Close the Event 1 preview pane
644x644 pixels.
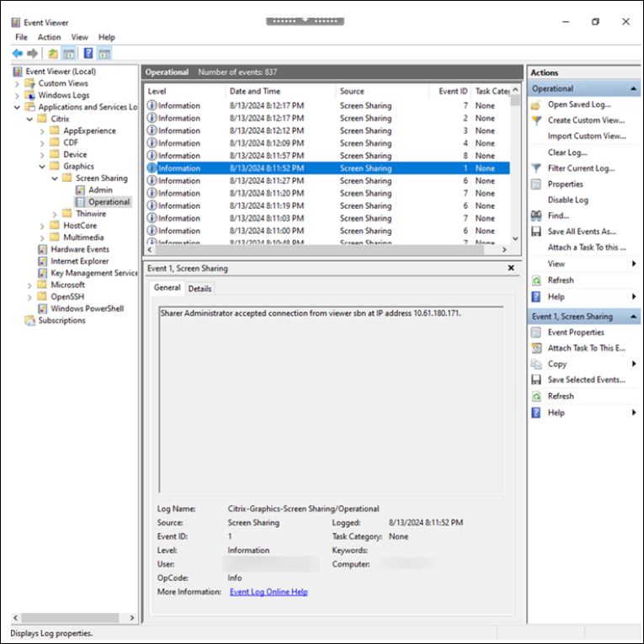tap(510, 268)
